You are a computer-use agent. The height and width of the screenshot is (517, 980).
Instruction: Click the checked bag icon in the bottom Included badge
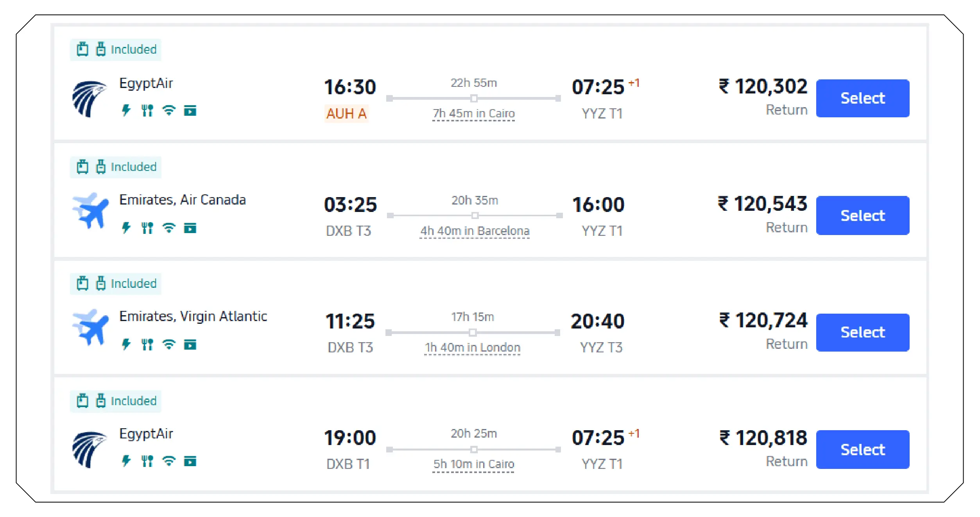click(x=101, y=400)
